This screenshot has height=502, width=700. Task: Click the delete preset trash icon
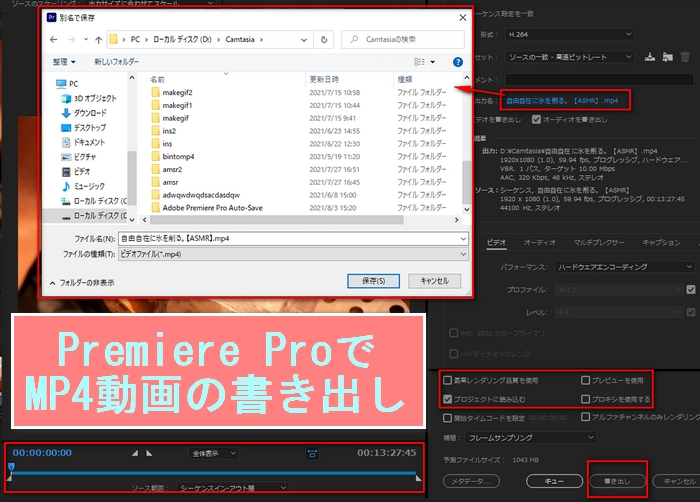point(685,57)
